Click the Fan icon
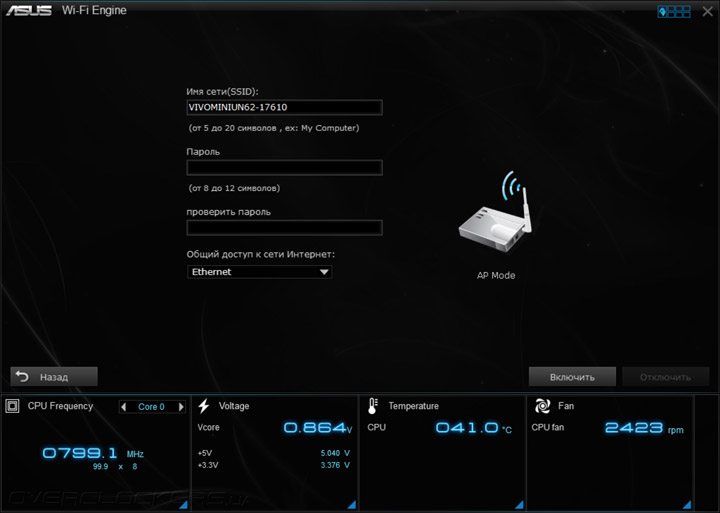The image size is (720, 513). [x=542, y=406]
